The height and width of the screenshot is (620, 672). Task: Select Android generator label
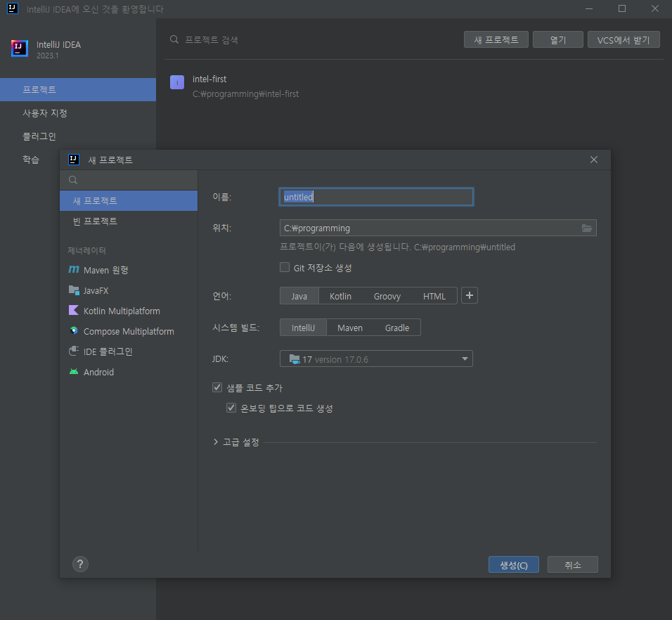98,372
